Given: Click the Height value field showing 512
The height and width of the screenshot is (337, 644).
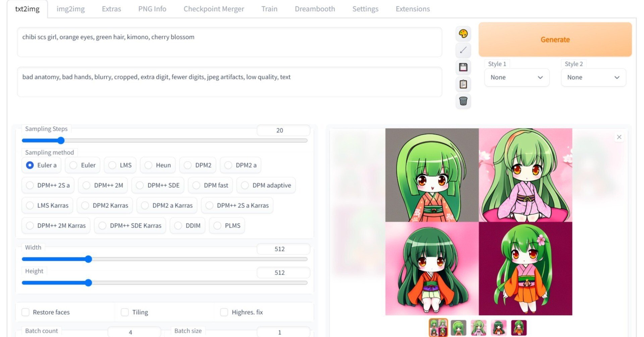Looking at the screenshot, I should coord(283,273).
